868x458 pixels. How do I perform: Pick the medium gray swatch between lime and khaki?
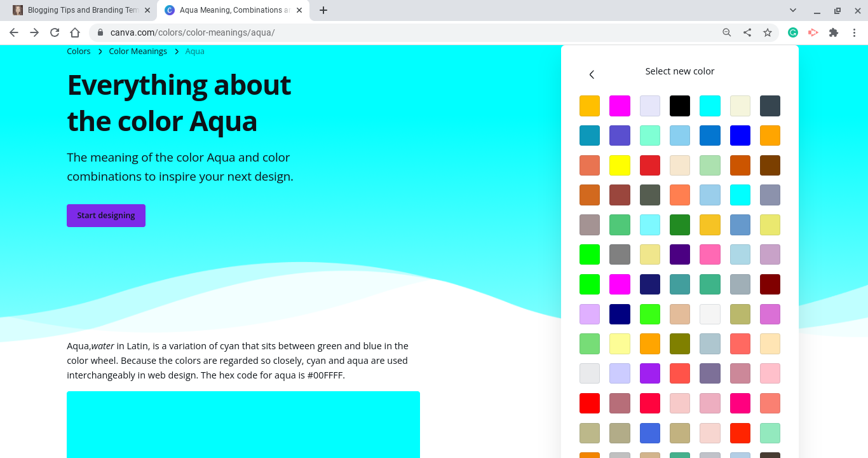620,254
